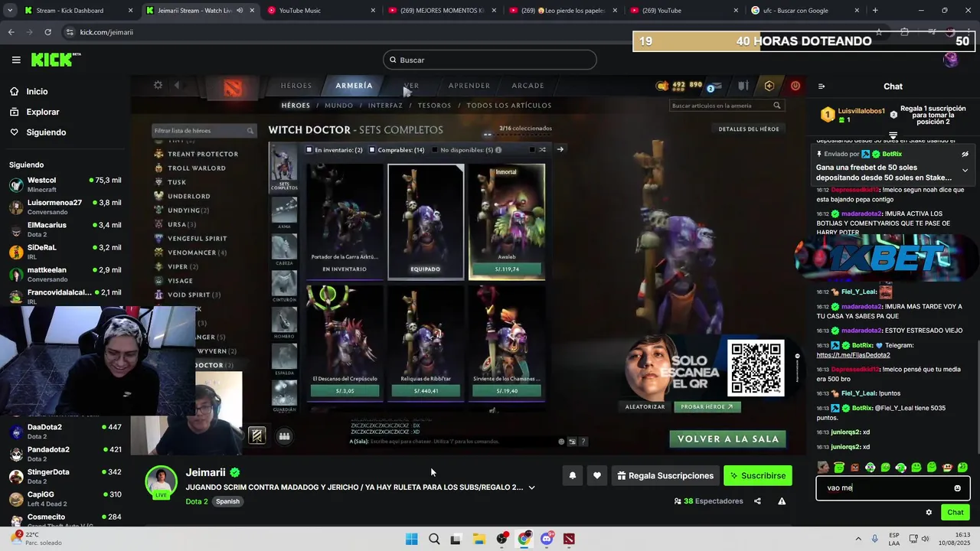Hide the pinned BotRix message
The width and height of the screenshot is (980, 551).
[965, 154]
